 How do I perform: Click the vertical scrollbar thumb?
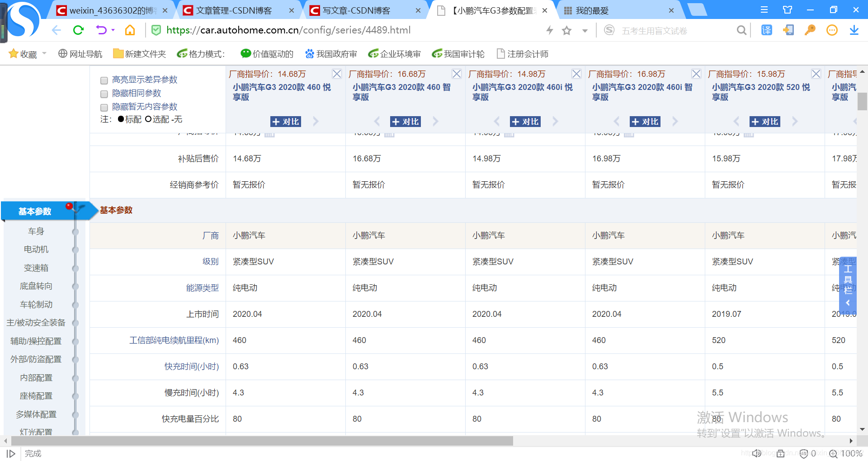pyautogui.click(x=862, y=101)
